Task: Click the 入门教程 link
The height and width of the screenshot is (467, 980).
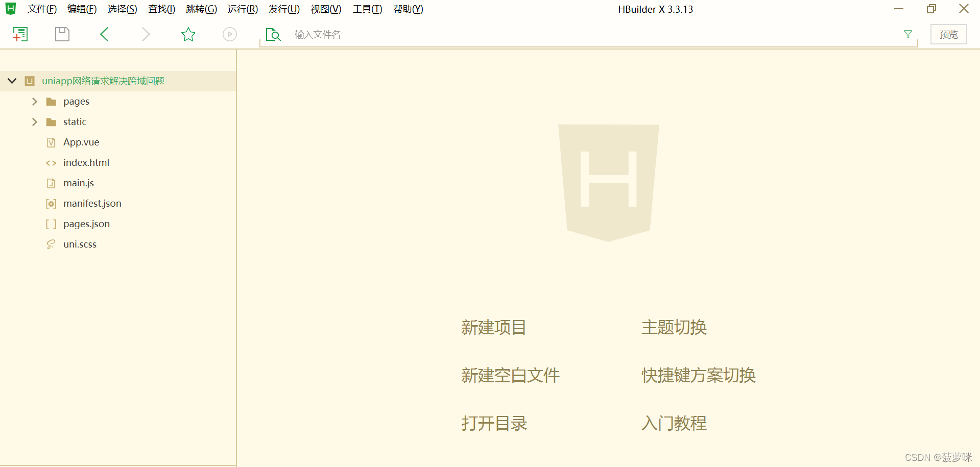Action: pyautogui.click(x=674, y=424)
